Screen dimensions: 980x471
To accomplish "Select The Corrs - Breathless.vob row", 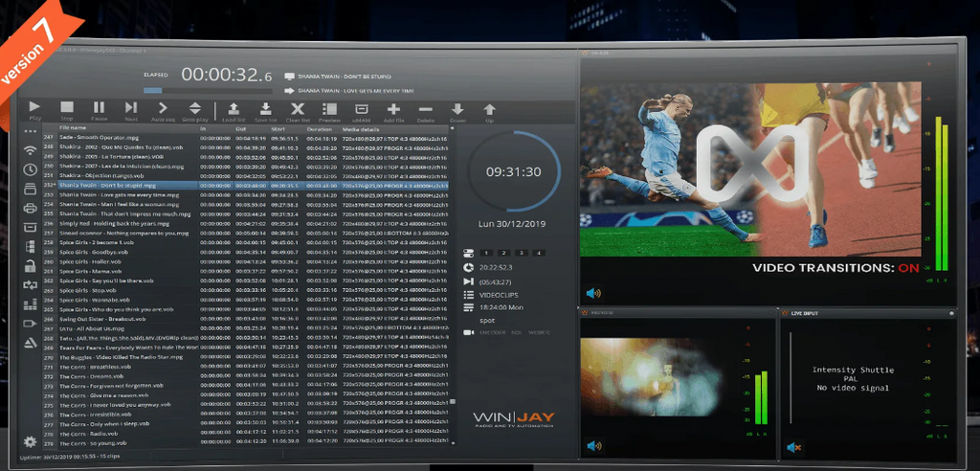I will 245,367.
